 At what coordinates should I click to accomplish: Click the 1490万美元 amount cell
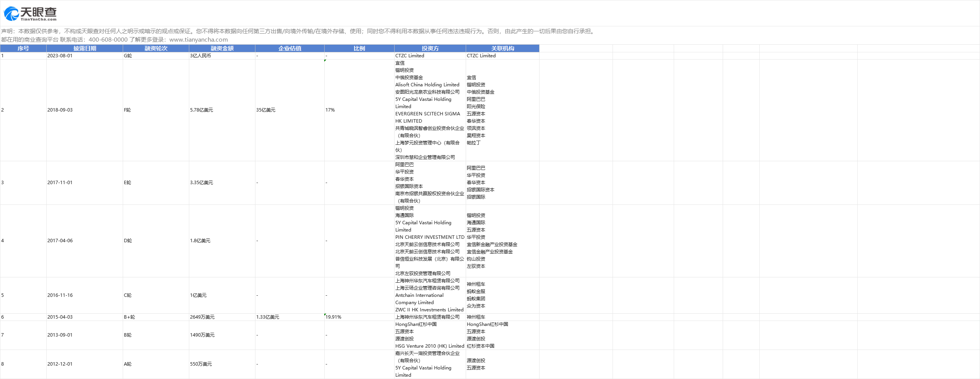222,335
